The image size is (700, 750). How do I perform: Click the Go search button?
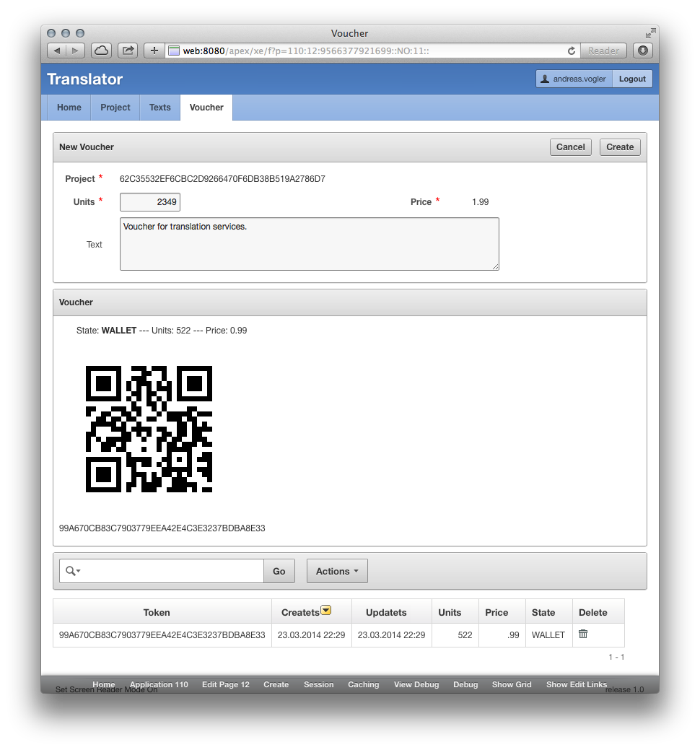(279, 571)
